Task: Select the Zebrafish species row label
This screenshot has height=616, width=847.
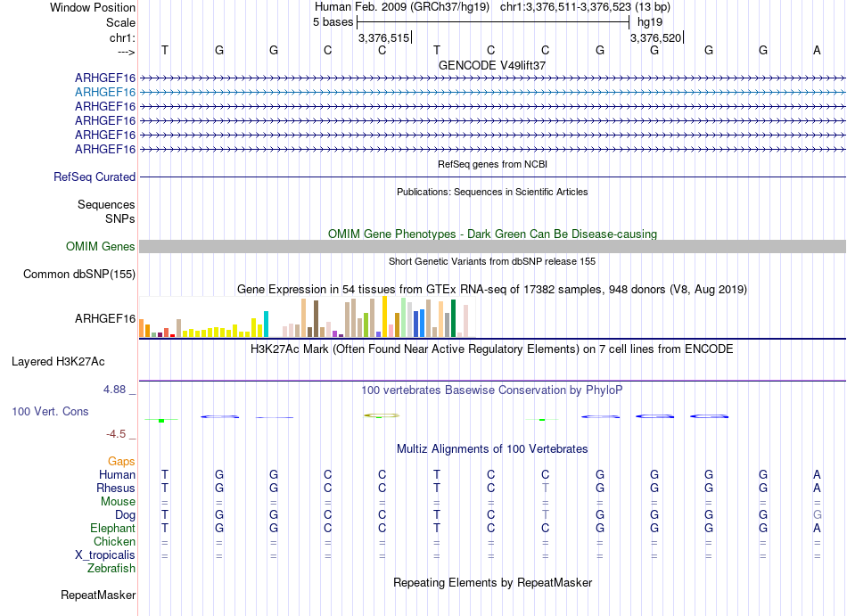Action: click(x=111, y=569)
